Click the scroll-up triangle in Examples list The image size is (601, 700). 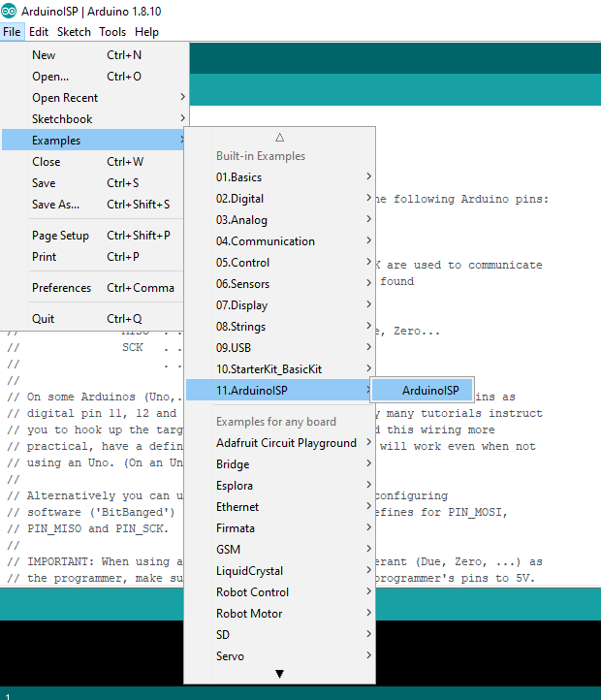point(279,137)
